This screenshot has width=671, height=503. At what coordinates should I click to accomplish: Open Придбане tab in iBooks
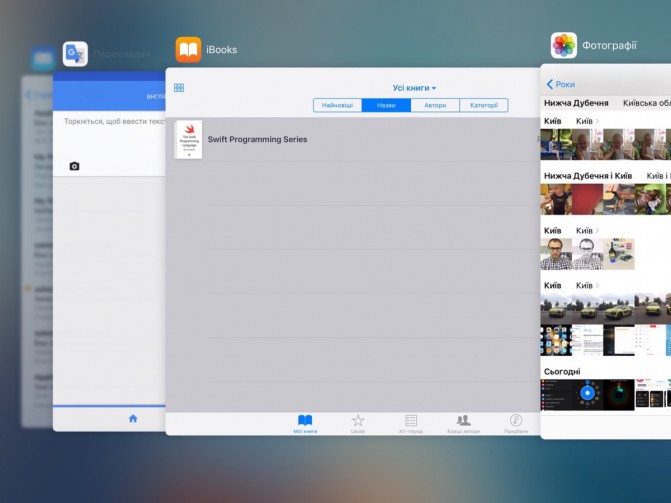[516, 424]
